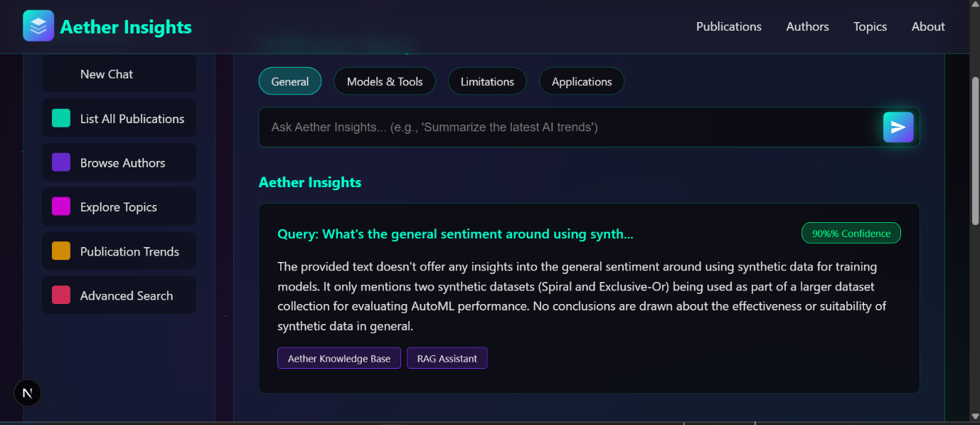Screen dimensions: 980x425
Task: Click the send arrow icon
Action: (x=898, y=127)
